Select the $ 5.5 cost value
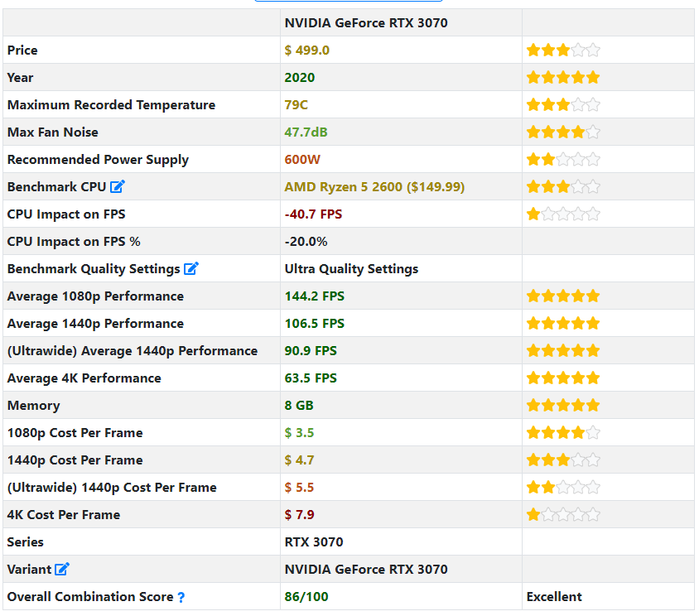The width and height of the screenshot is (699, 616). (x=299, y=487)
